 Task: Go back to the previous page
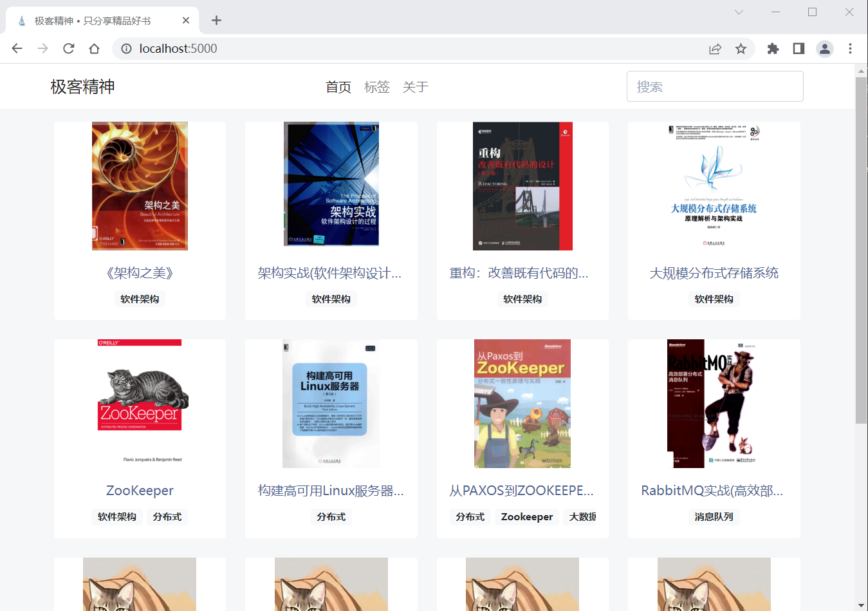click(17, 48)
